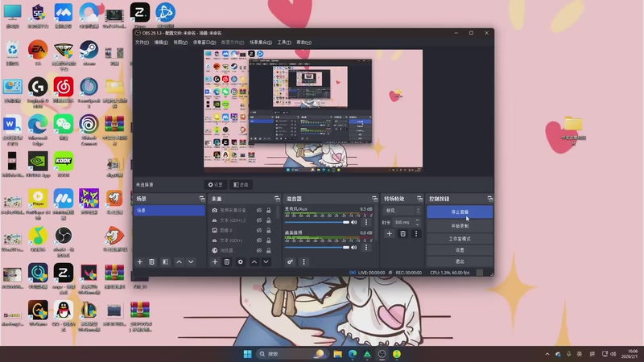Select the 场景 item in scenes list
The height and width of the screenshot is (362, 644).
(169, 210)
